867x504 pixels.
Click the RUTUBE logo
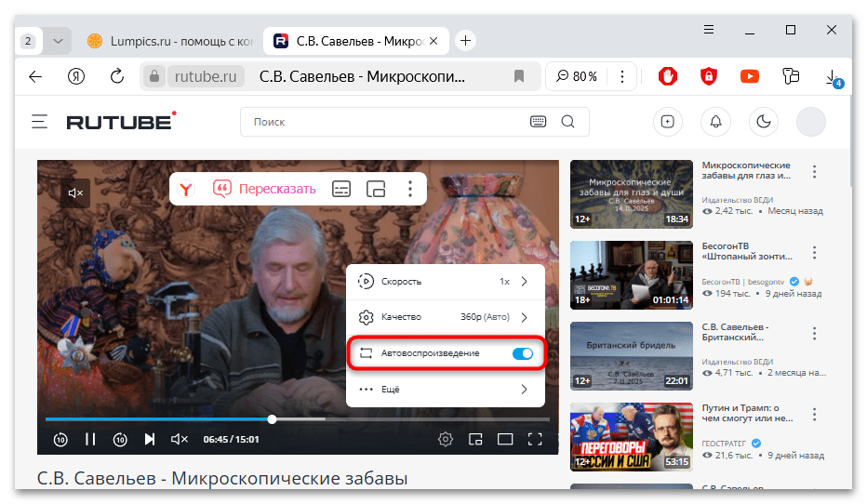(x=121, y=121)
